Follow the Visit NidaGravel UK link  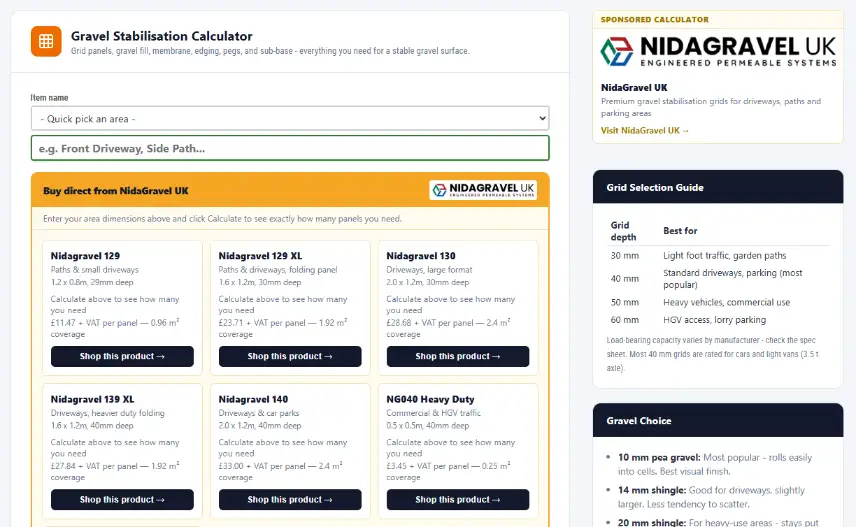coord(645,131)
